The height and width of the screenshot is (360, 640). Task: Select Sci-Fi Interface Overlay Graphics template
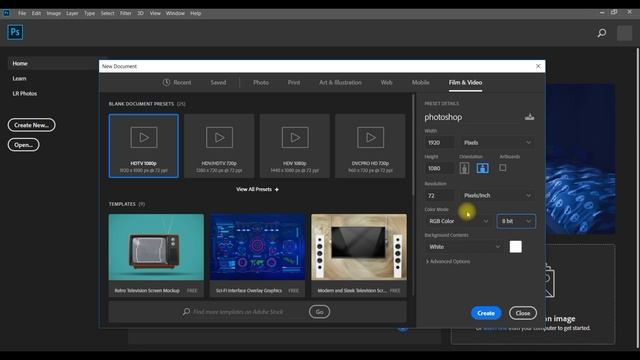pos(257,255)
